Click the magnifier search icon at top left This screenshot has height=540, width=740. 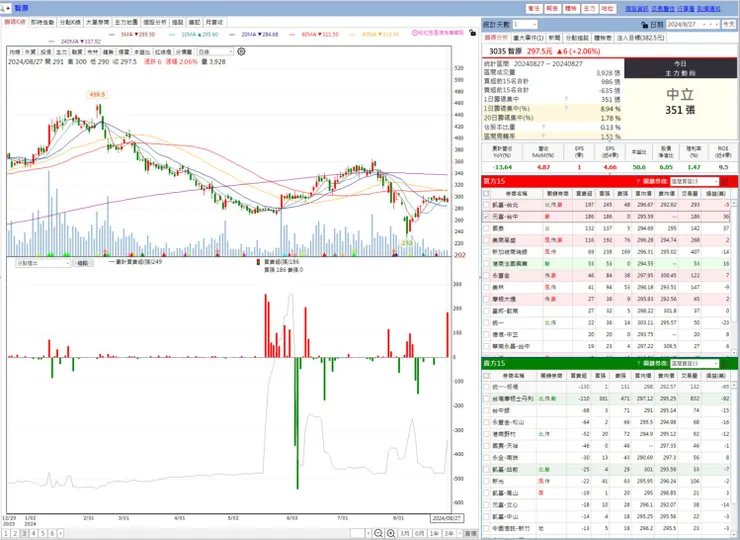(x=3, y=8)
